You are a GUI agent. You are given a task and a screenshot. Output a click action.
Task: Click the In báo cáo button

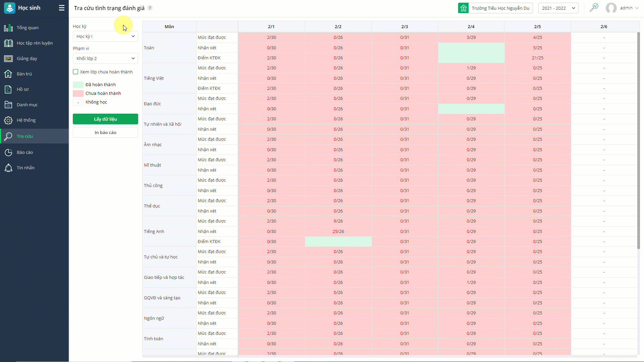tap(105, 132)
